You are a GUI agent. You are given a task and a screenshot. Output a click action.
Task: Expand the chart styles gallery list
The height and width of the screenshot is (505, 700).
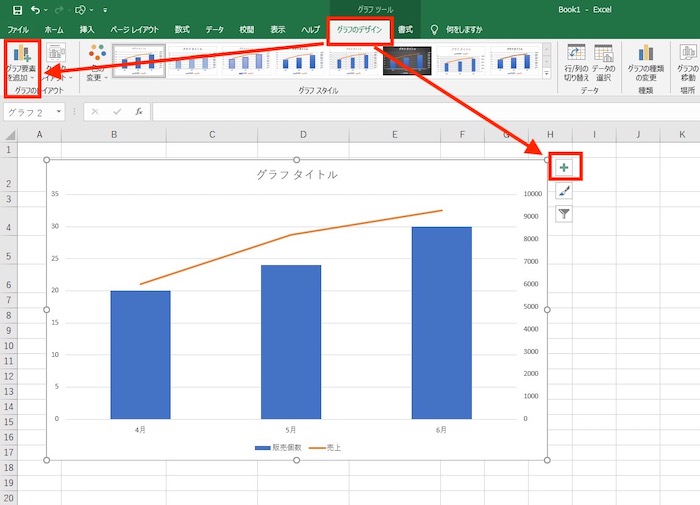pyautogui.click(x=546, y=75)
